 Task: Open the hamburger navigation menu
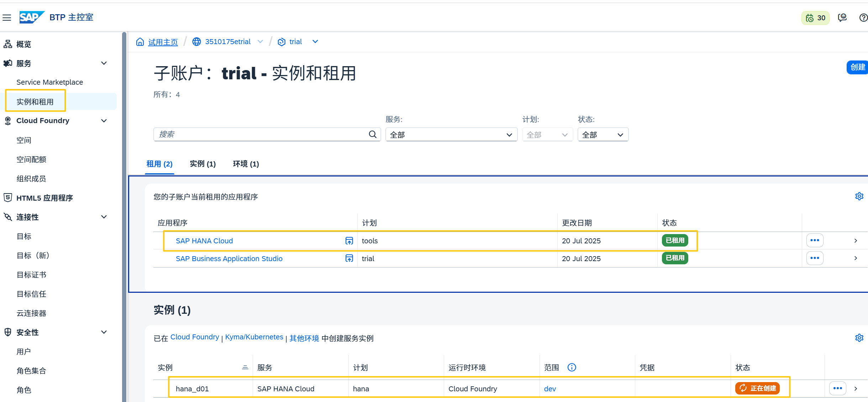7,17
